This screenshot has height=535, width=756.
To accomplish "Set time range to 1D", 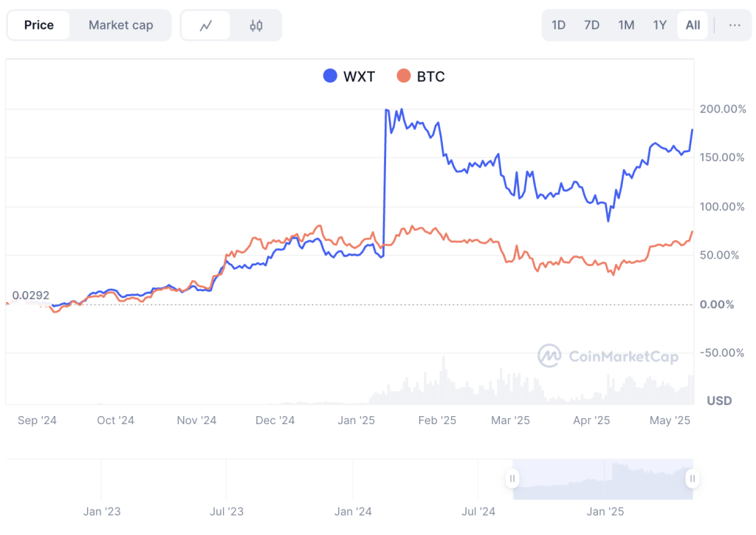I will pos(558,25).
